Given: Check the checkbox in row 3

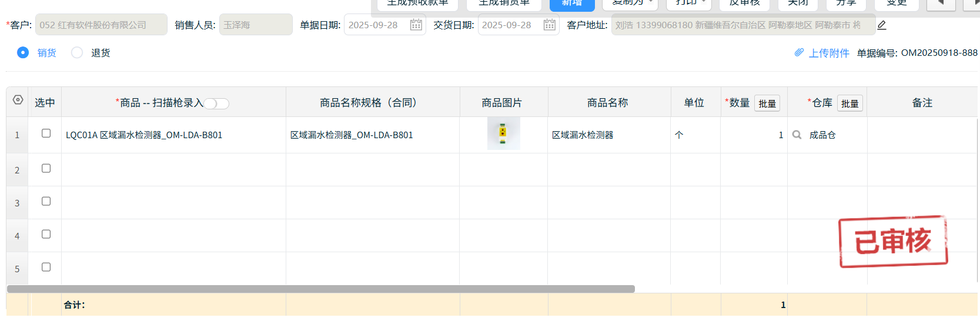Looking at the screenshot, I should [x=46, y=201].
